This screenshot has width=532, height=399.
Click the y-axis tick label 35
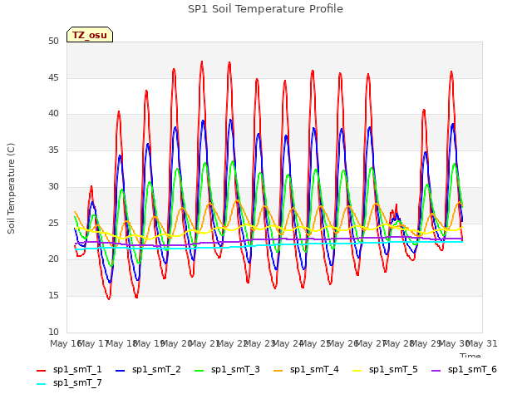(x=53, y=150)
